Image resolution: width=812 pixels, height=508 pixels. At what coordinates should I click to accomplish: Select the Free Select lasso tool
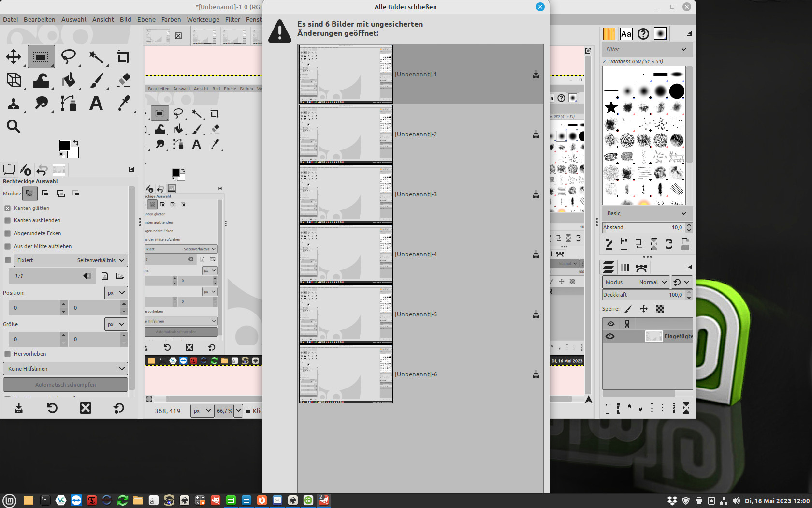[x=68, y=57]
